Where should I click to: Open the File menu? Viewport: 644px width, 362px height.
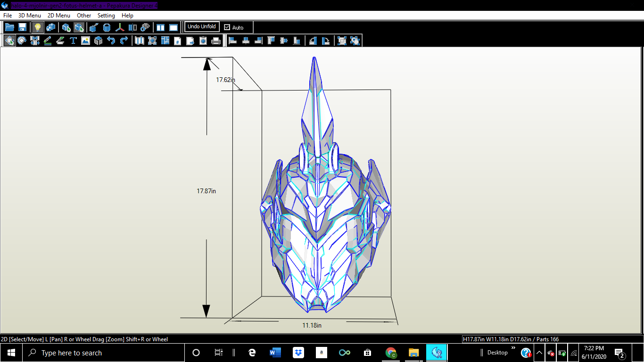(8, 16)
